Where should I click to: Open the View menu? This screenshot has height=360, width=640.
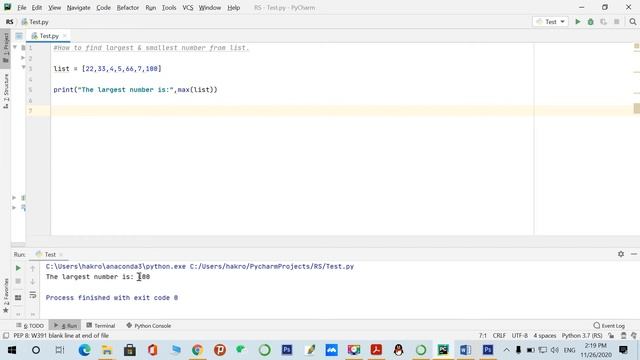54,8
